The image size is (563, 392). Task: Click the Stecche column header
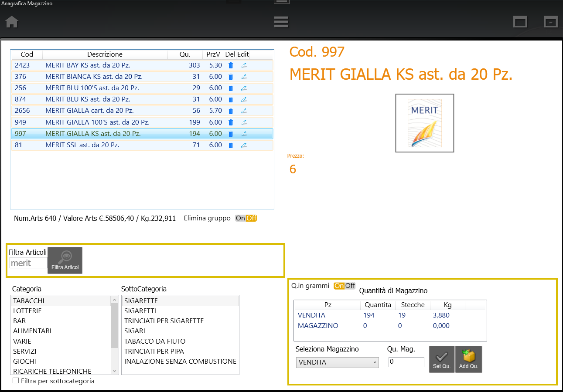413,305
